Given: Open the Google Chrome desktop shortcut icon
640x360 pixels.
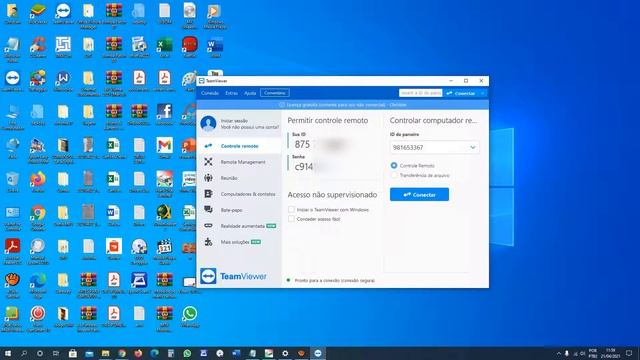Looking at the screenshot, I should 38,212.
